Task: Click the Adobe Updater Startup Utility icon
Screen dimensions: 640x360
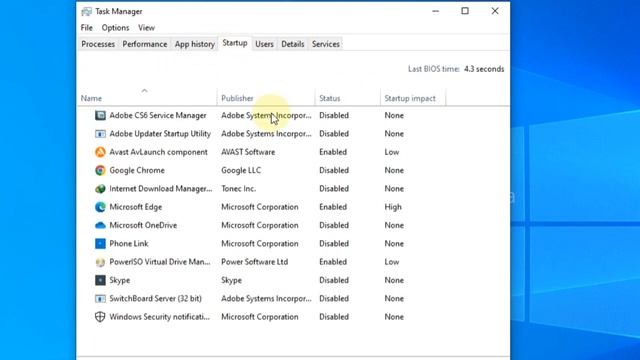Action: [x=100, y=134]
